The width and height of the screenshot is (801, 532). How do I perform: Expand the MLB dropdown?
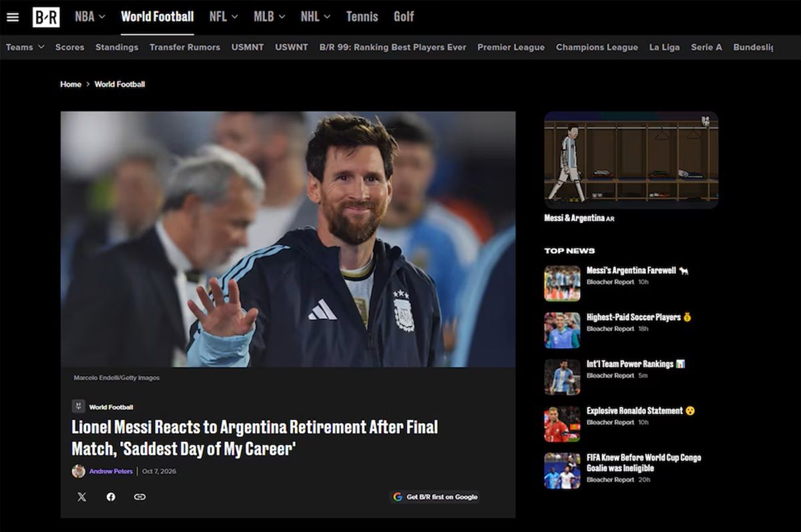270,17
